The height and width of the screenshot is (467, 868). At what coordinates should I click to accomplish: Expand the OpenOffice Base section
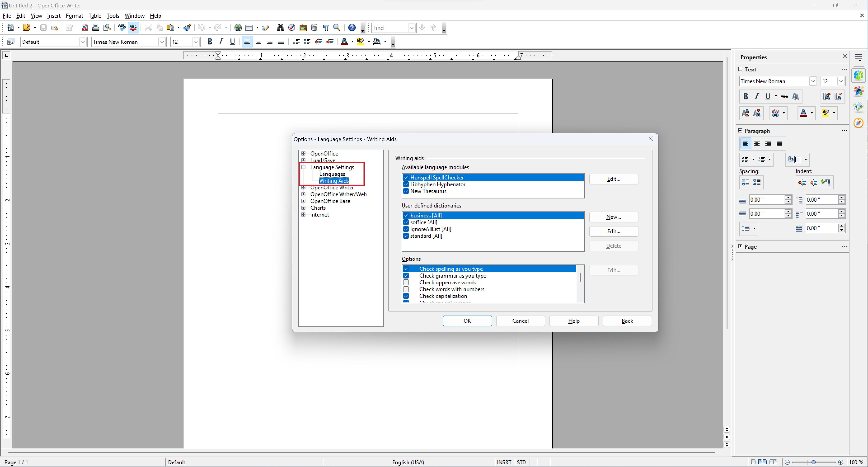[303, 201]
